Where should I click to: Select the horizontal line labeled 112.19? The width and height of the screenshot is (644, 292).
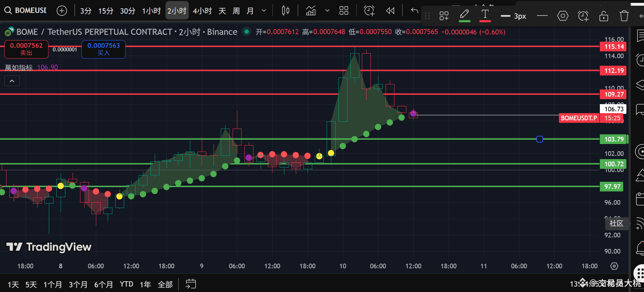[x=300, y=70]
